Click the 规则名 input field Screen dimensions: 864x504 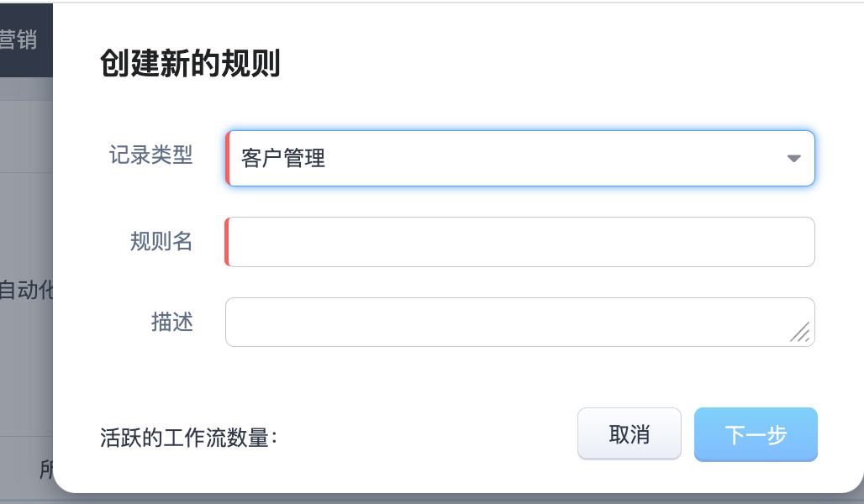click(x=519, y=242)
